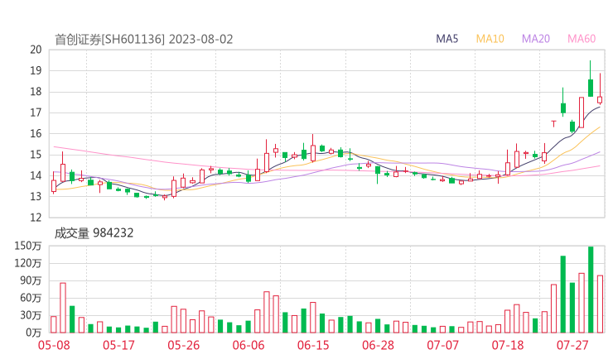Click the price axis label 20
613x364 pixels.
click(36, 50)
